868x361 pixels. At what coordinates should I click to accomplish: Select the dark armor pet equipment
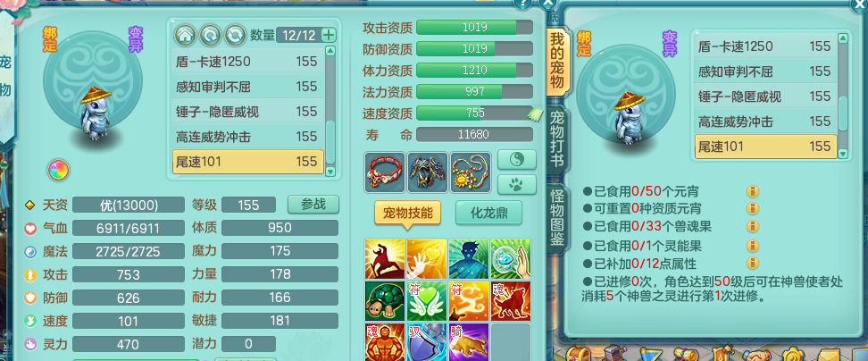tap(428, 172)
